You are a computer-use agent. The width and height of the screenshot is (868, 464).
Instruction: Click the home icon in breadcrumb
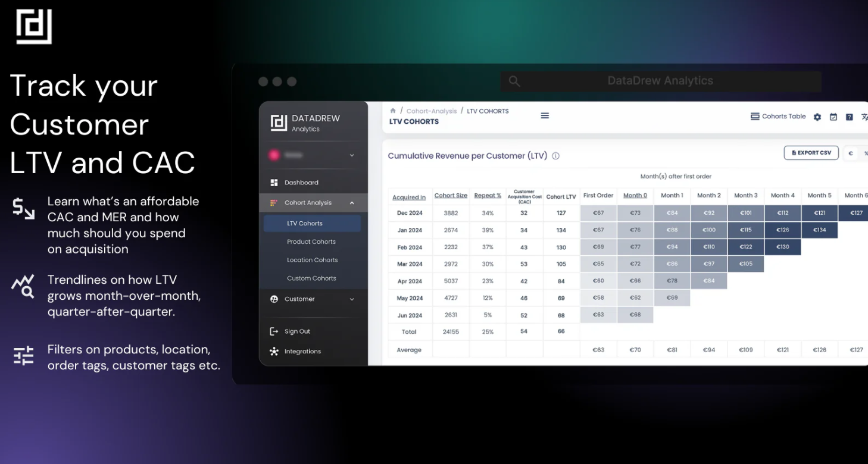[393, 111]
